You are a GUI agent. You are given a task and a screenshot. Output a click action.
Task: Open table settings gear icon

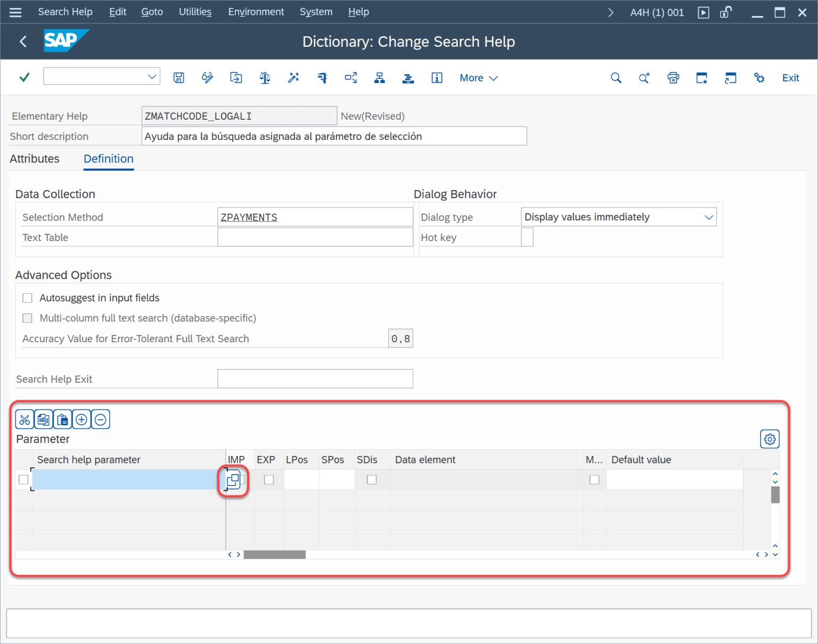(x=770, y=439)
